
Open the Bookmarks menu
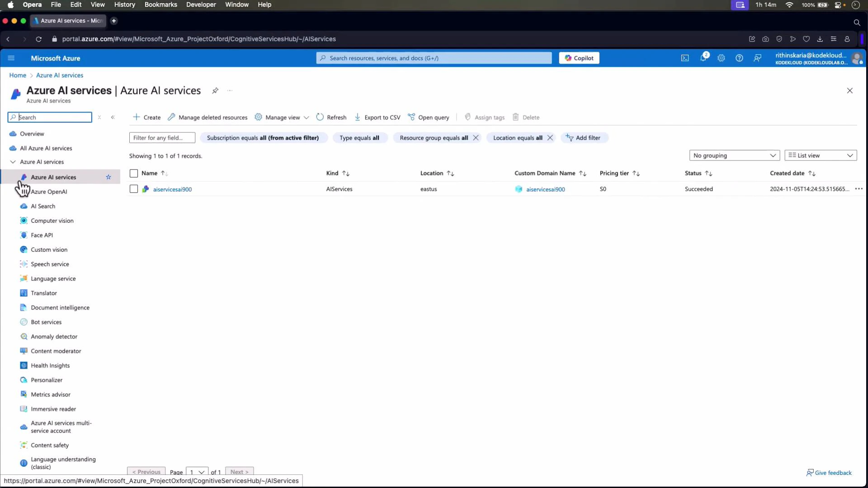pyautogui.click(x=160, y=5)
